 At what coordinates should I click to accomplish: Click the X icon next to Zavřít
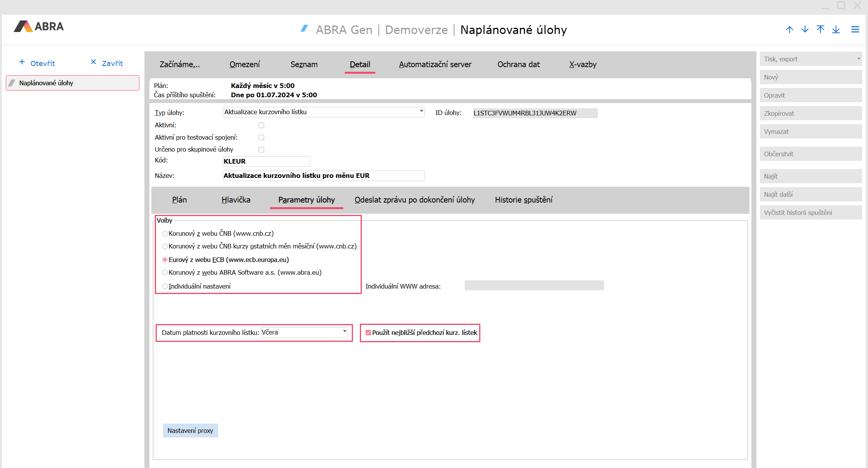pyautogui.click(x=93, y=62)
